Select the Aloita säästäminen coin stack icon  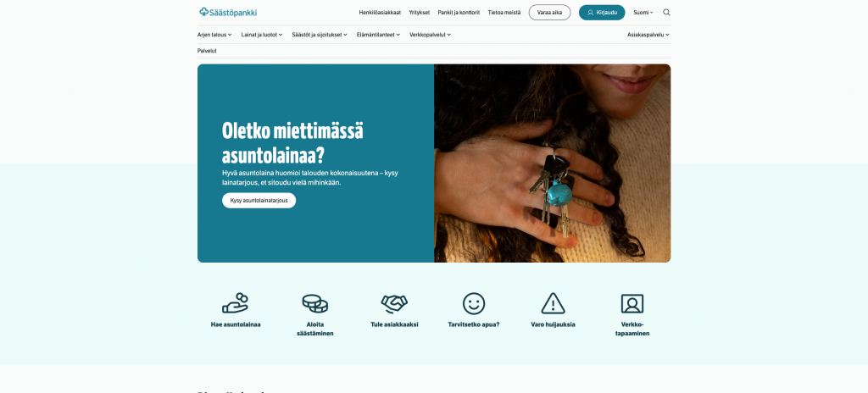click(315, 303)
